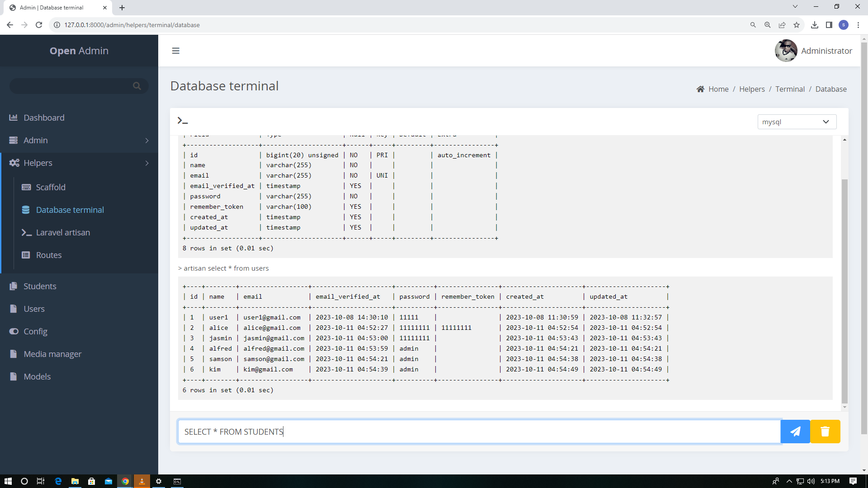The height and width of the screenshot is (488, 868).
Task: Open the Dashboard from the sidebar
Action: coord(44,117)
